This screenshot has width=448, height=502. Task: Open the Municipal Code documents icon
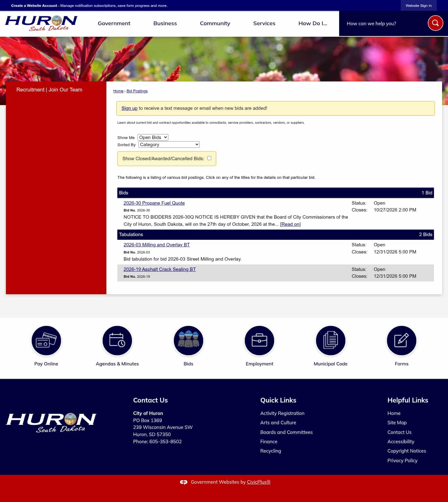click(x=330, y=341)
